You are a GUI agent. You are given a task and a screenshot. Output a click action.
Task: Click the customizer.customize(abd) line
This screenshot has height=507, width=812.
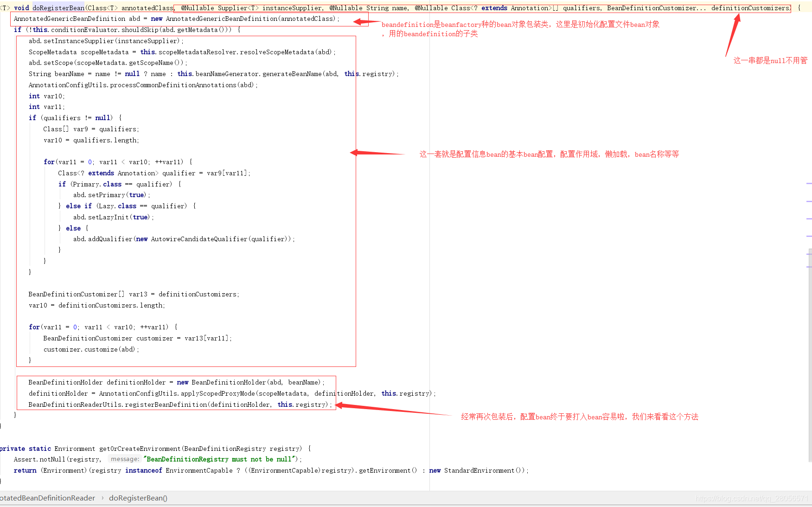[91, 349]
